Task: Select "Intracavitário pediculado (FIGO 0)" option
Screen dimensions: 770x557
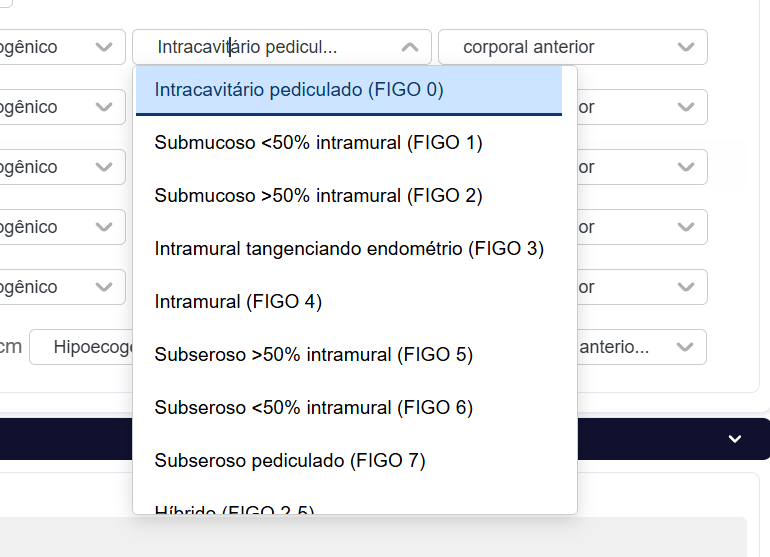Action: point(298,90)
